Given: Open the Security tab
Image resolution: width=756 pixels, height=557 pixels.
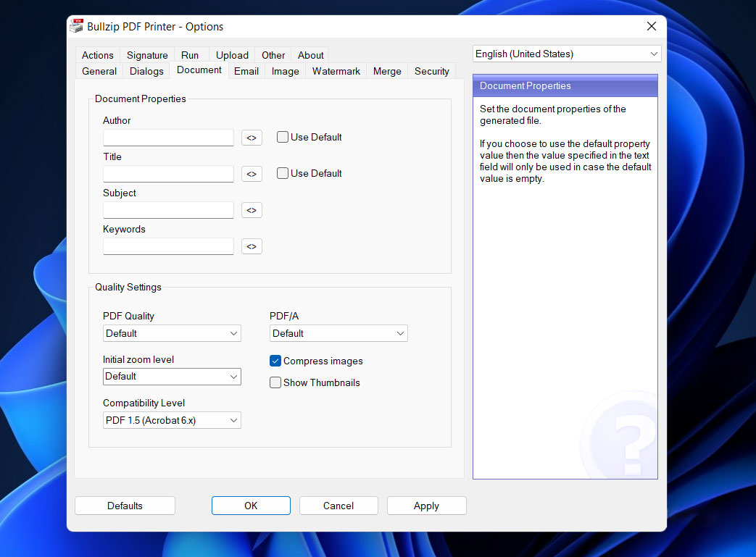Looking at the screenshot, I should tap(432, 71).
